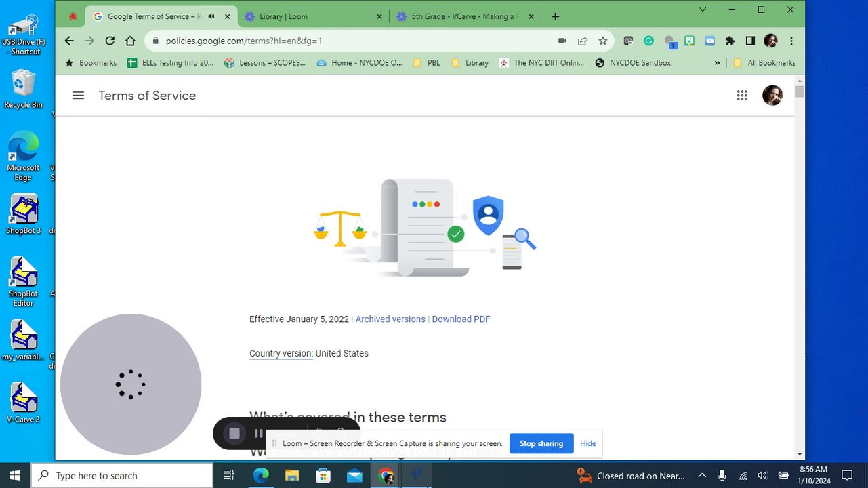Click the Windows search box
Image resolution: width=868 pixels, height=488 pixels.
(x=122, y=475)
